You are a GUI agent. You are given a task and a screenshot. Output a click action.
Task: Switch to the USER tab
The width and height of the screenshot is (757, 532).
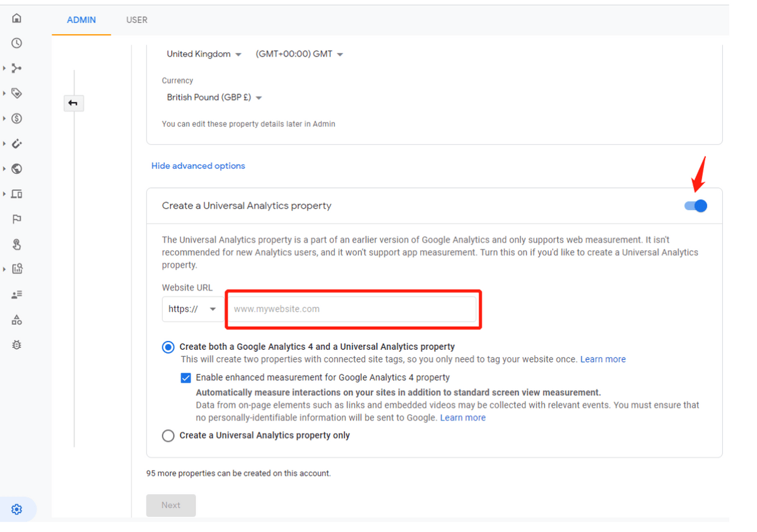coord(137,20)
